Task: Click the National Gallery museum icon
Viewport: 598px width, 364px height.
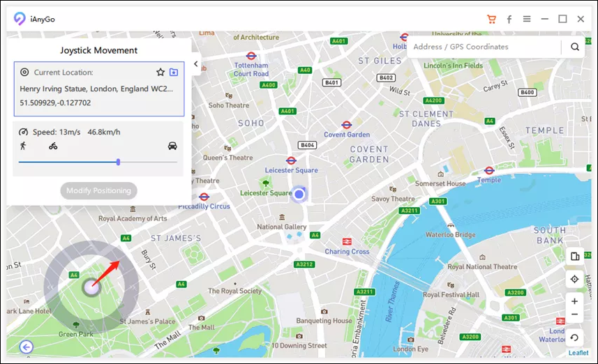Action: tap(282, 218)
